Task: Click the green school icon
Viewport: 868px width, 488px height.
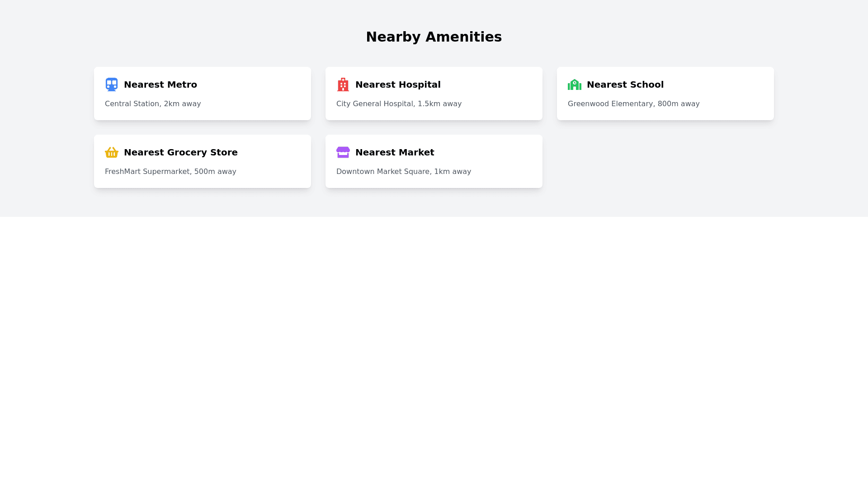Action: pyautogui.click(x=575, y=84)
